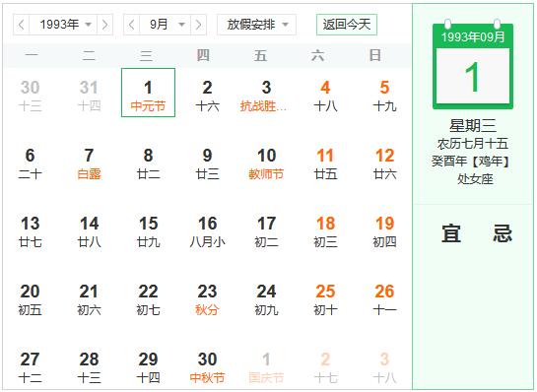Go to next year arrow
537x392 pixels.
pyautogui.click(x=104, y=25)
